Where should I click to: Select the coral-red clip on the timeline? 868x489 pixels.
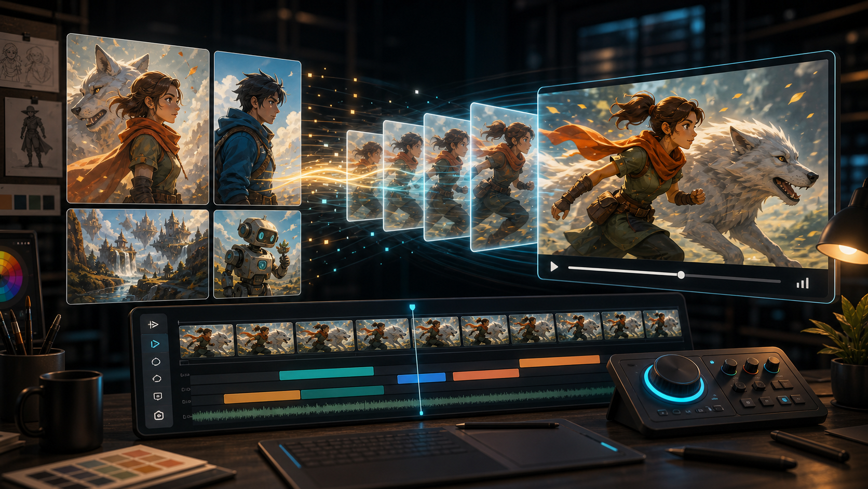pyautogui.click(x=485, y=374)
